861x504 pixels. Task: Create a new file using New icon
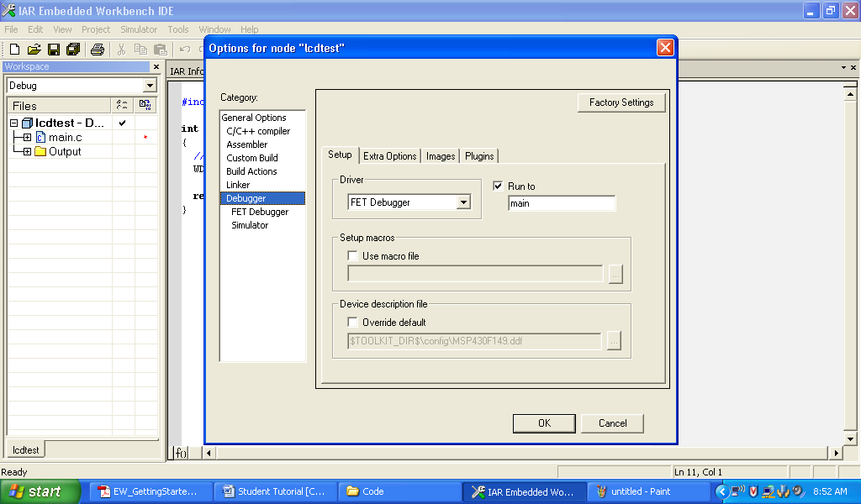pos(13,49)
